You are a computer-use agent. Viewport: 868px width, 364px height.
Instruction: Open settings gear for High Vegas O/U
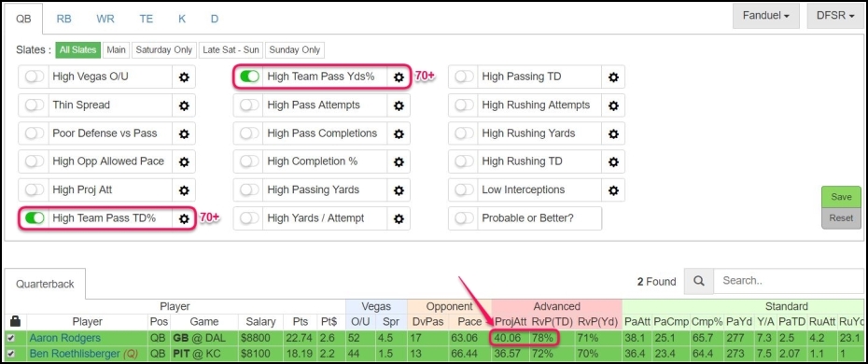(184, 77)
